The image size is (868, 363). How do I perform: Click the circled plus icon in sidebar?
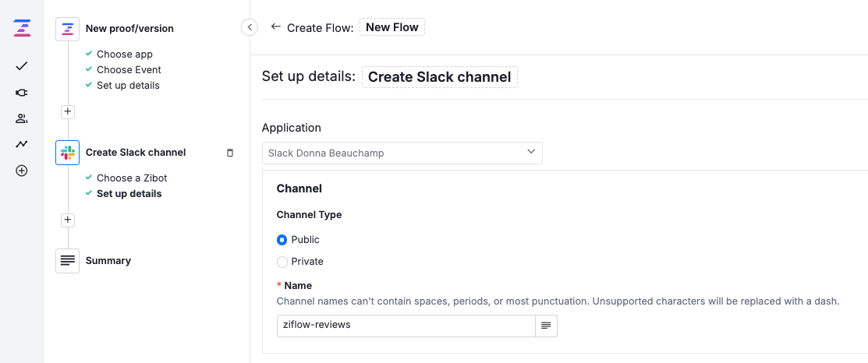tap(22, 171)
